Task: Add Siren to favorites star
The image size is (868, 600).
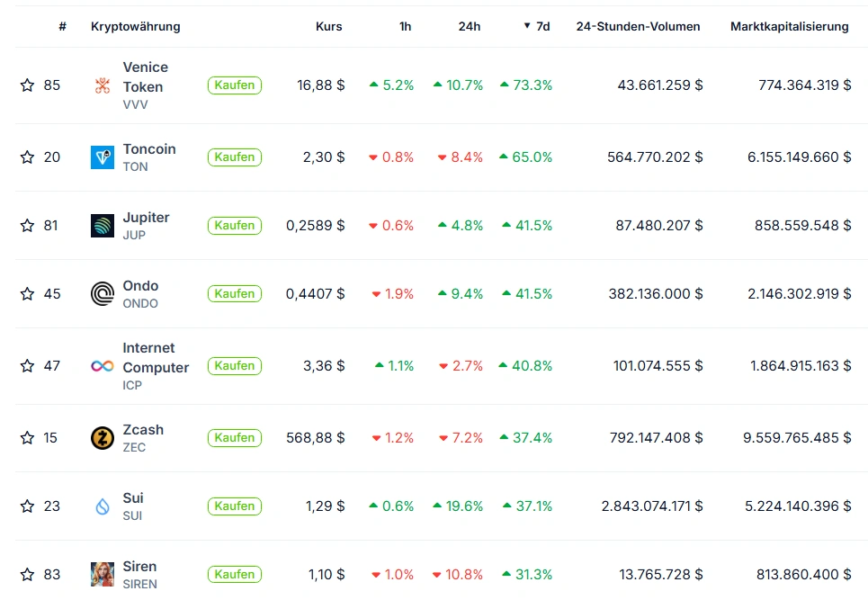Action: (x=27, y=575)
